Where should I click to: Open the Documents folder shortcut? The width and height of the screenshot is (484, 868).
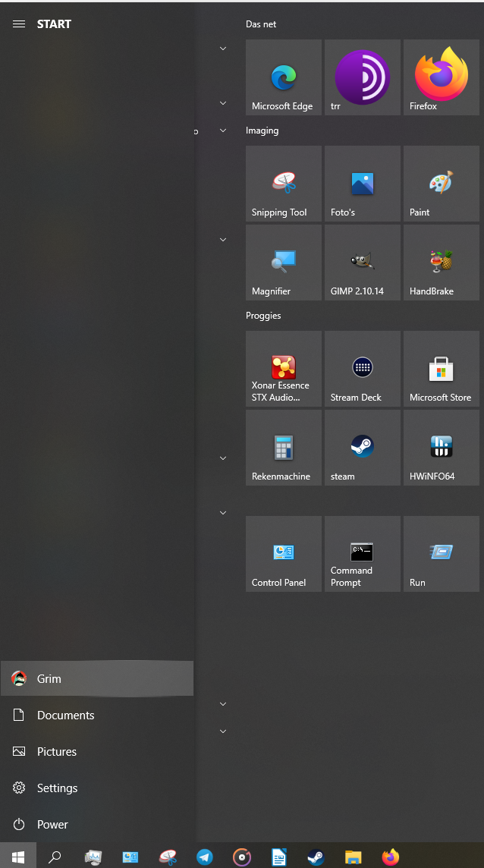point(97,715)
